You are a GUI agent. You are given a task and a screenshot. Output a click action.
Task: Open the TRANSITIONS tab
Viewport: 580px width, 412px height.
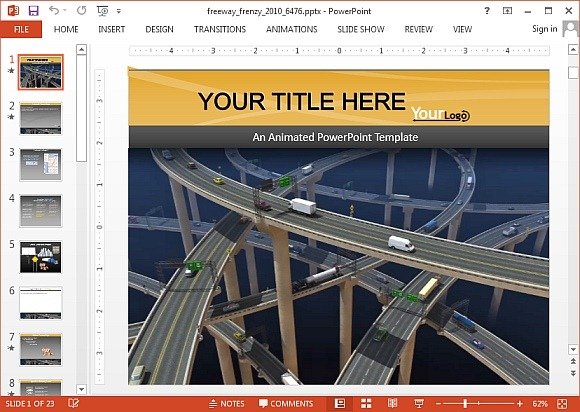(220, 29)
